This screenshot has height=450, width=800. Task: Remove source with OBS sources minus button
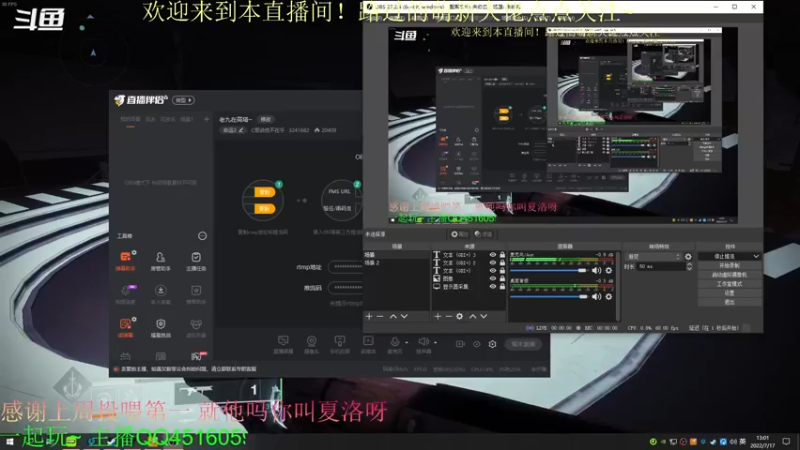click(448, 316)
